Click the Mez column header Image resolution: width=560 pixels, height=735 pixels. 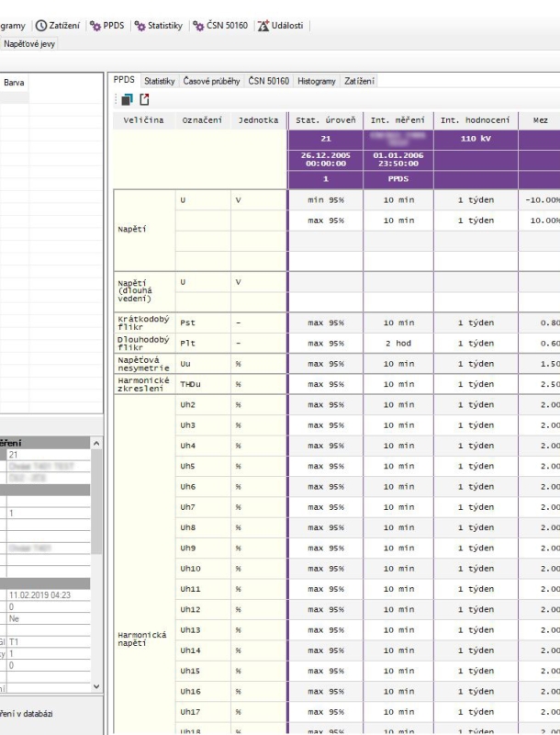point(540,120)
